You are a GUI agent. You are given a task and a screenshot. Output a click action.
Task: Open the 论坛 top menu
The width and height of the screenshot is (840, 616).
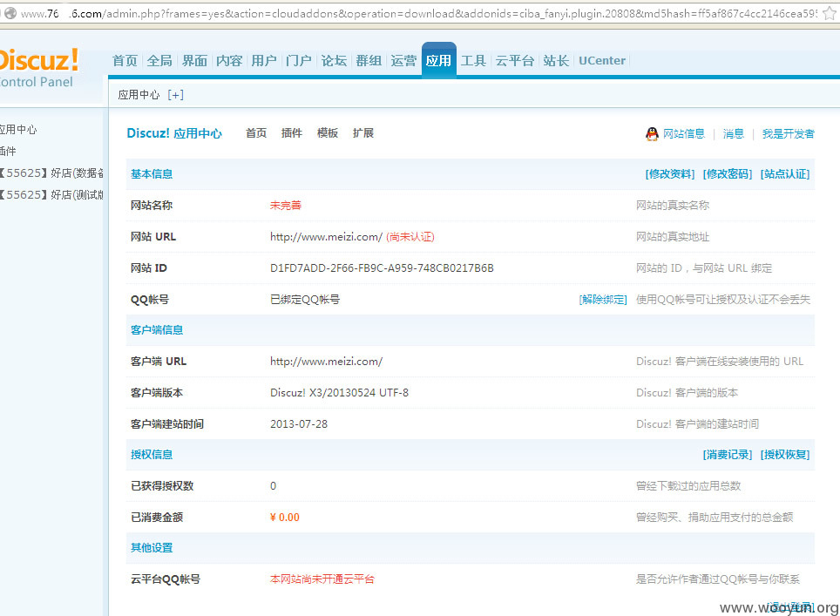coord(334,60)
